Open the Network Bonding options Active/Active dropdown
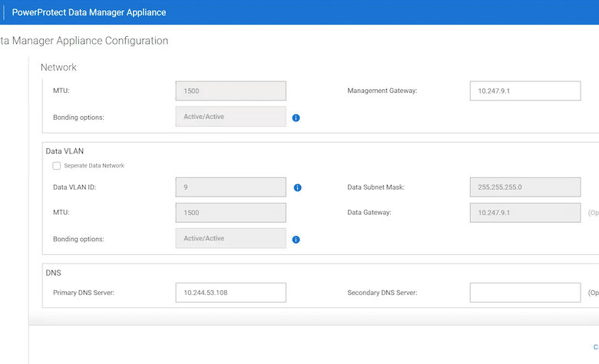Viewport: 599px width, 364px height. pos(230,117)
